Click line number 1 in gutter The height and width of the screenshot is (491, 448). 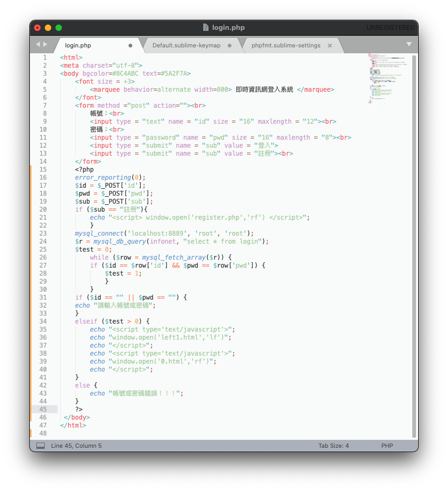click(45, 57)
